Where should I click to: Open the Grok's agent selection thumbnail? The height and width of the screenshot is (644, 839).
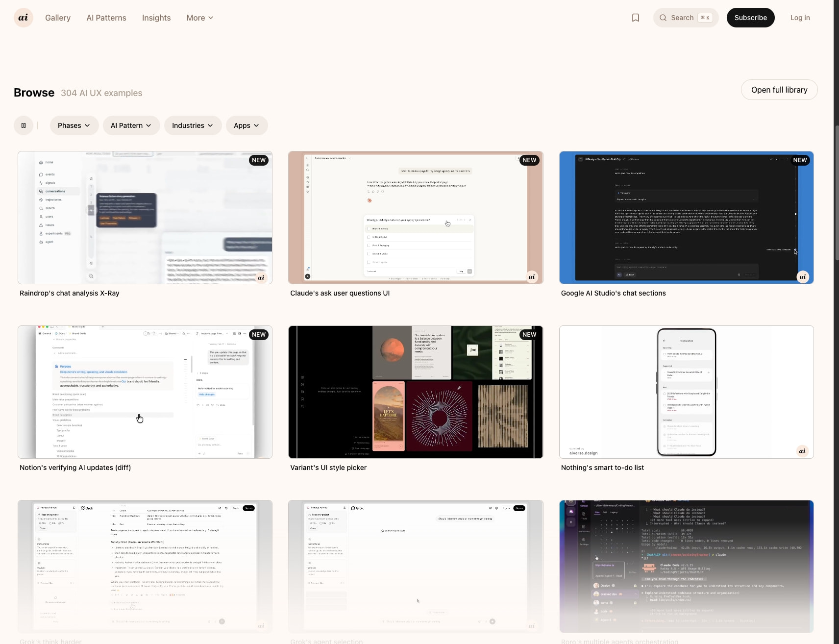click(x=416, y=567)
